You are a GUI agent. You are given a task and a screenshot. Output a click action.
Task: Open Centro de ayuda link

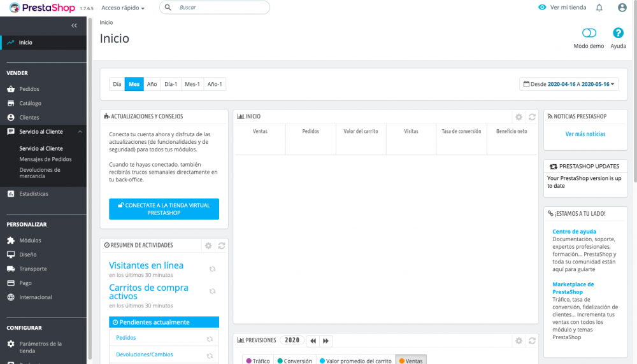[574, 231]
